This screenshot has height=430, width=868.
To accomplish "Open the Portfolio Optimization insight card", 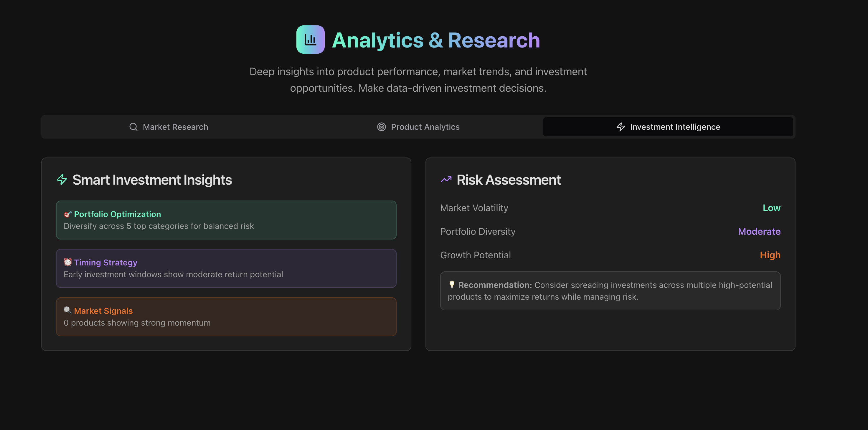I will 226,220.
